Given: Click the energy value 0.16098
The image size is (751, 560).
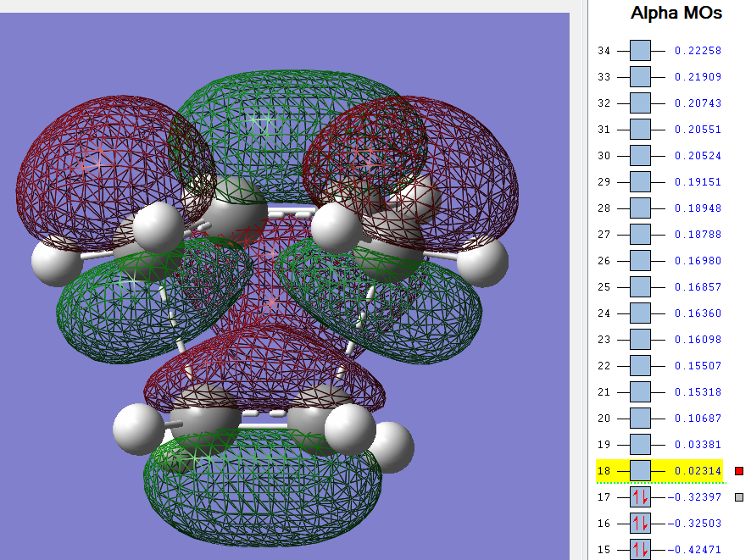Looking at the screenshot, I should 698,340.
